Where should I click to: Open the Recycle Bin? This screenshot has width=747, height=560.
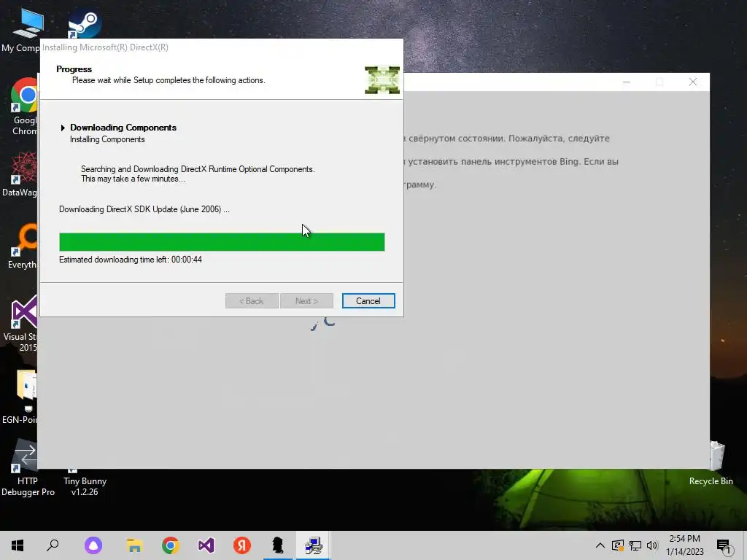[x=711, y=463]
